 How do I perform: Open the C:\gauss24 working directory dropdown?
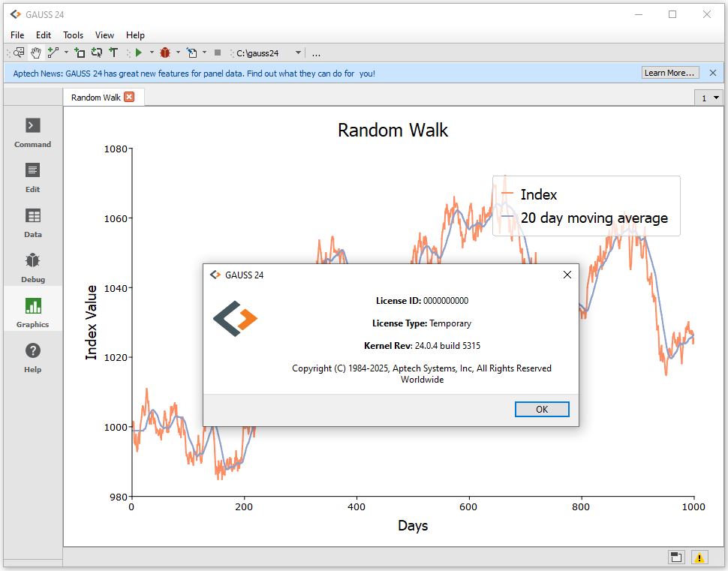(x=298, y=53)
